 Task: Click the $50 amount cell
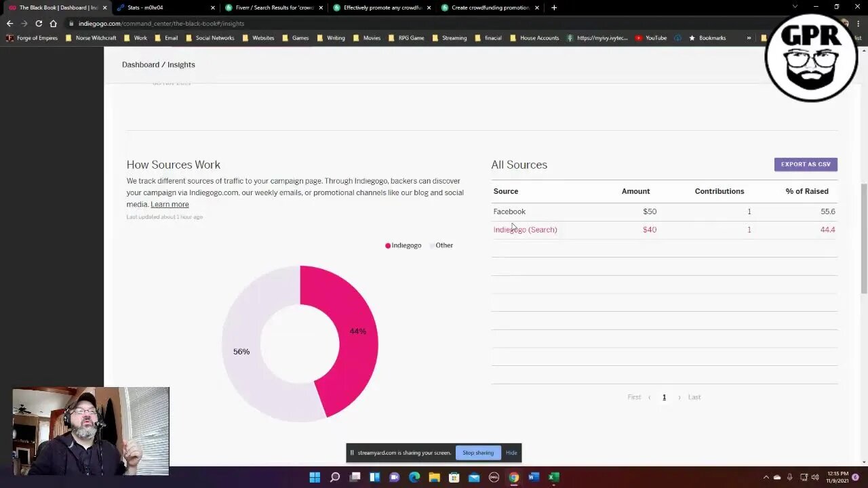[650, 211]
